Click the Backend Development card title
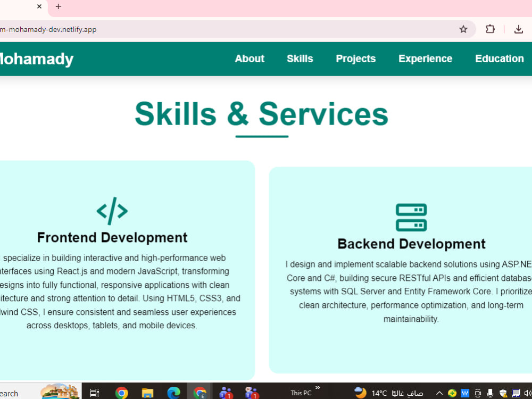This screenshot has width=532, height=399. point(411,244)
